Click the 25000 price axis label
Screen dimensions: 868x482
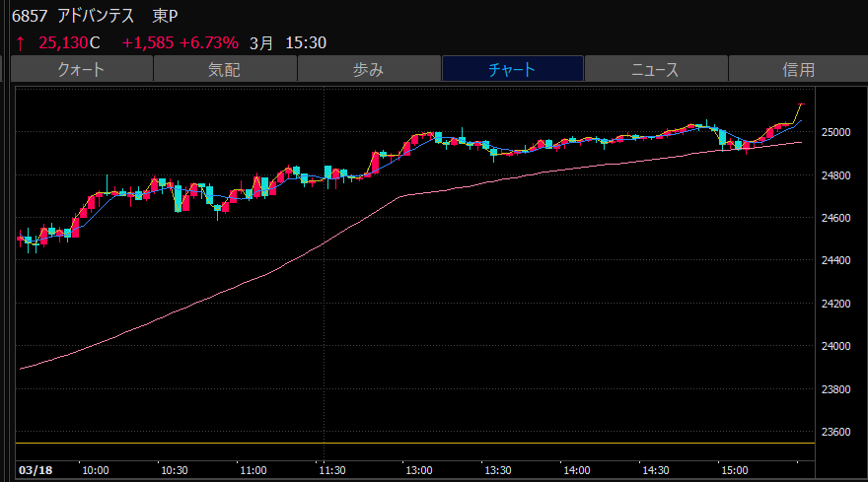[x=838, y=132]
